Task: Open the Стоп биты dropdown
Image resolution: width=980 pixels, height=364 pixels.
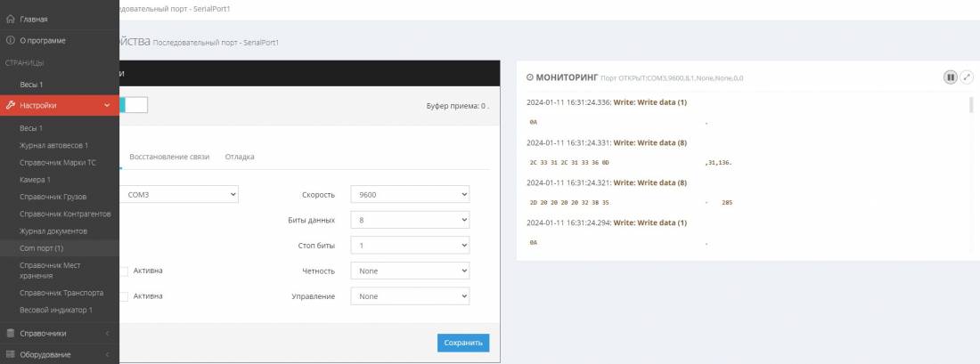Action: click(x=410, y=246)
